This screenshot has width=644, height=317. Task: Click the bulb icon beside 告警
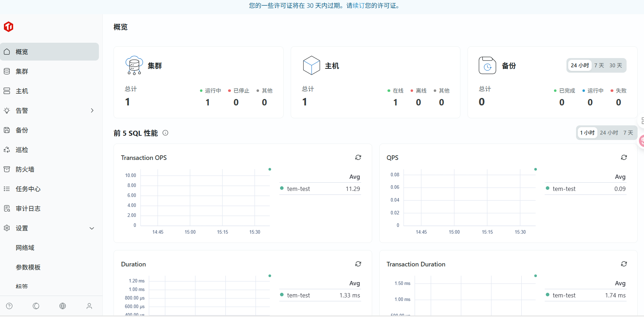tap(7, 110)
